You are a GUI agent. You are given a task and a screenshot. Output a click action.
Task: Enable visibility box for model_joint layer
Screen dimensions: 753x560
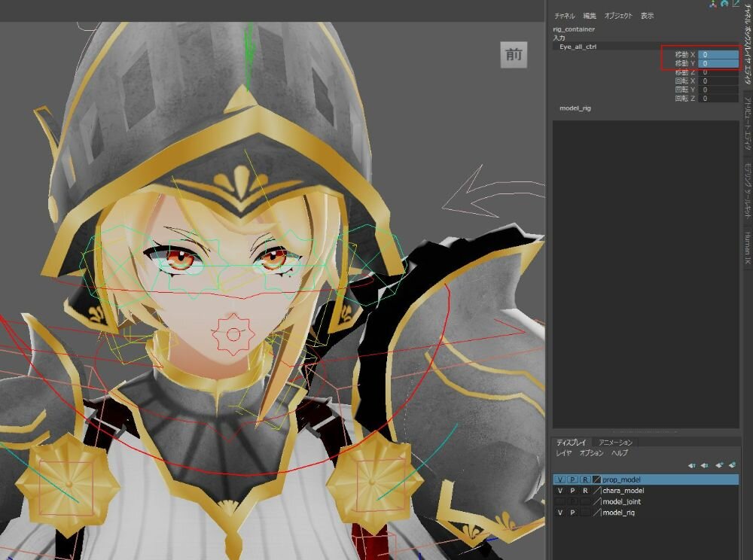559,501
